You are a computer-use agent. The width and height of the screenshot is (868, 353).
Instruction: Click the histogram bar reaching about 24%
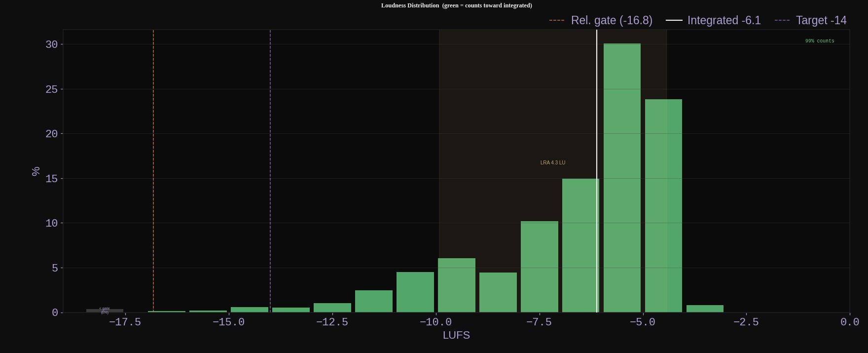(x=663, y=206)
